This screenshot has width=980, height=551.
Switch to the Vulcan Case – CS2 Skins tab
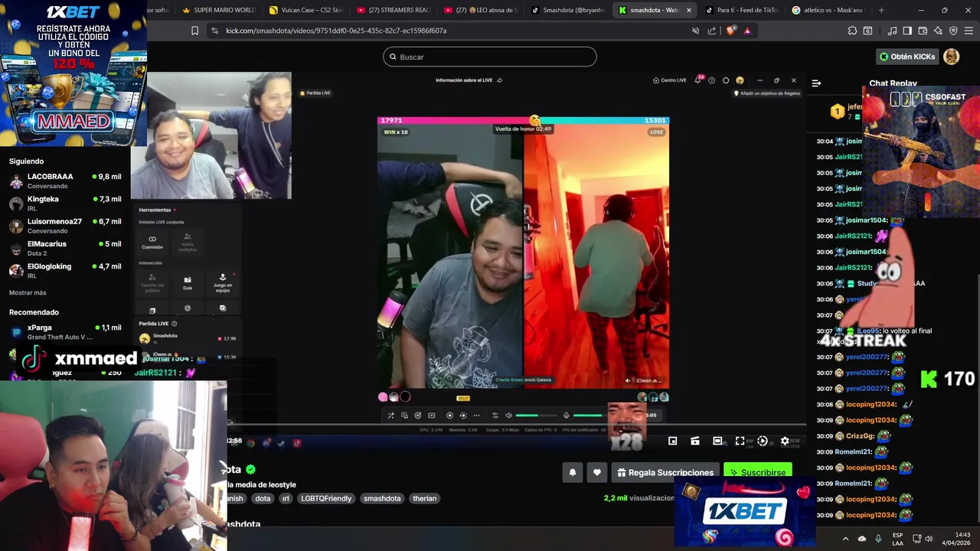tap(306, 10)
